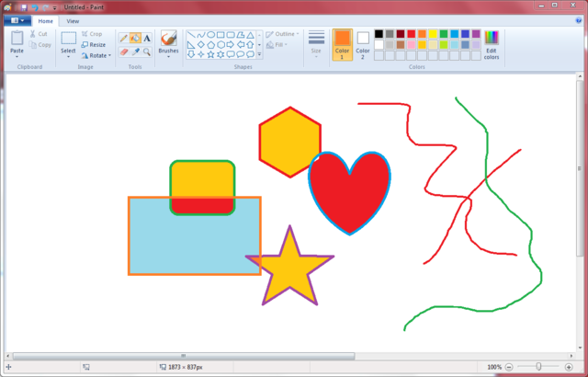Open the Brushes dropdown arrow

(x=168, y=57)
